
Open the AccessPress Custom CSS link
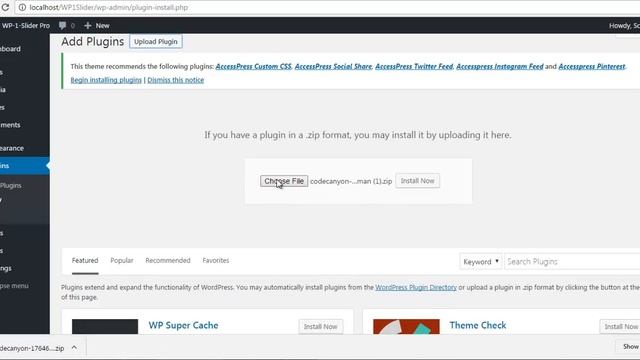(253, 66)
